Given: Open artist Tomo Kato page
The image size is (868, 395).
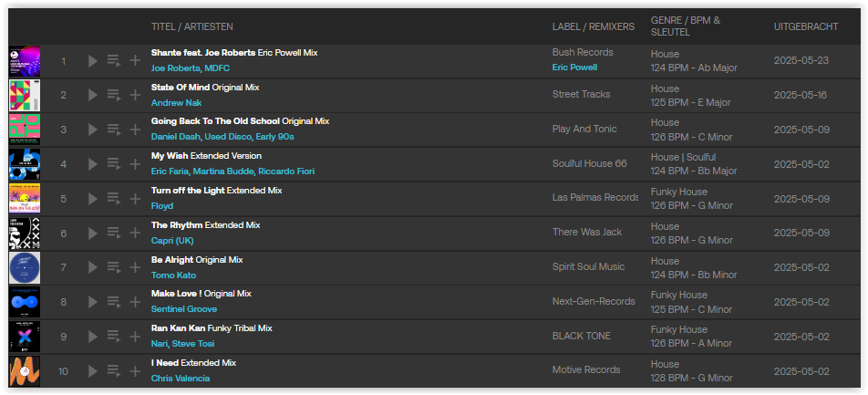Looking at the screenshot, I should pos(173,275).
